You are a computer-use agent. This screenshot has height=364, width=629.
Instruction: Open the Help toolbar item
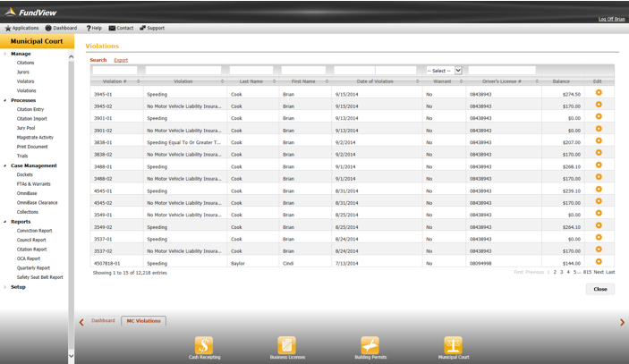[x=94, y=28]
